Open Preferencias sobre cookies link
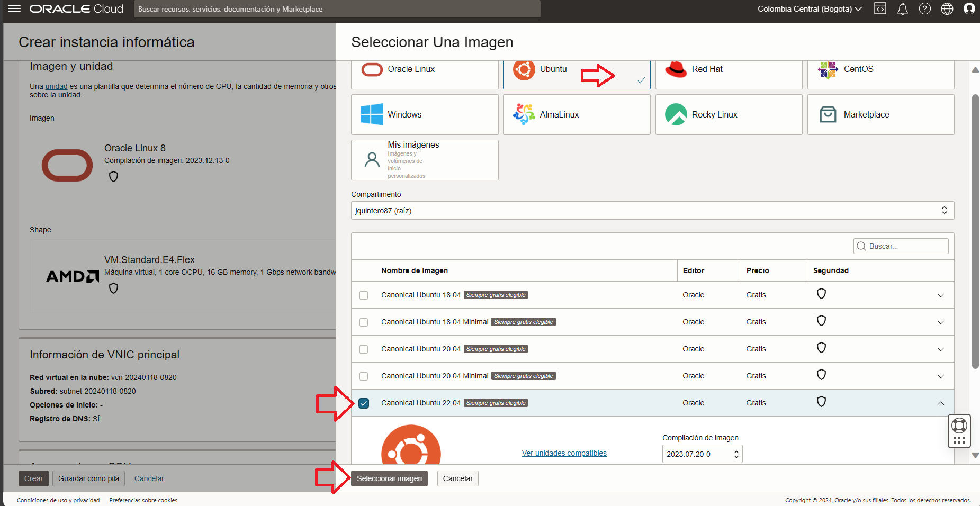The height and width of the screenshot is (506, 980). coord(143,500)
